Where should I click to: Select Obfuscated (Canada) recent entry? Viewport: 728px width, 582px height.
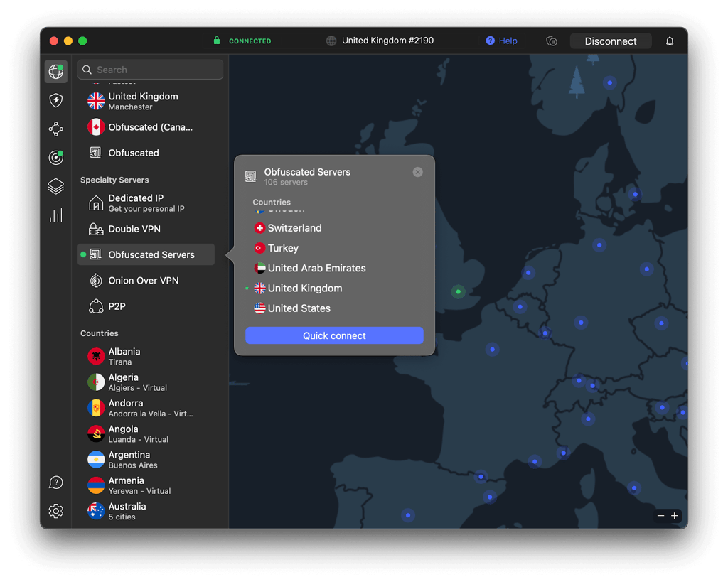[x=146, y=127]
